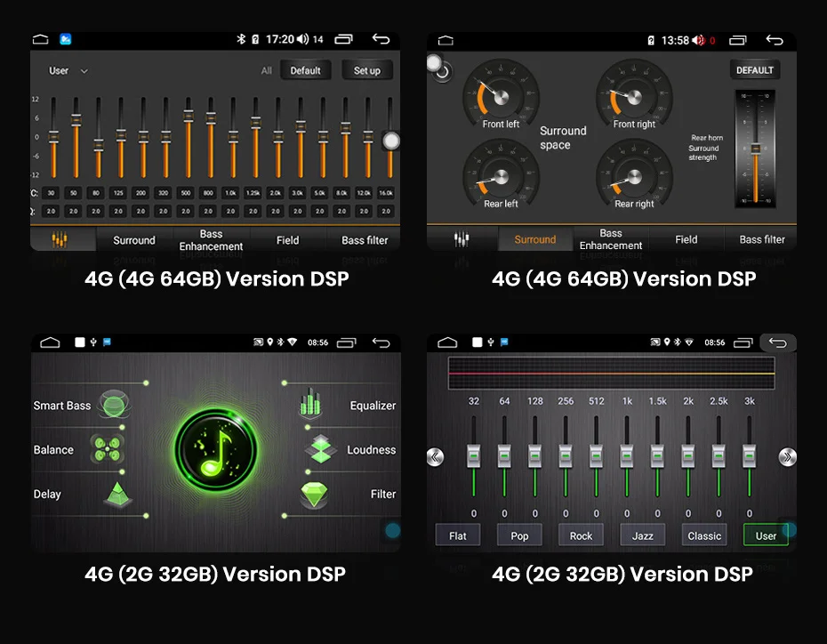Tap the central green music note button
This screenshot has width=827, height=644.
216,449
